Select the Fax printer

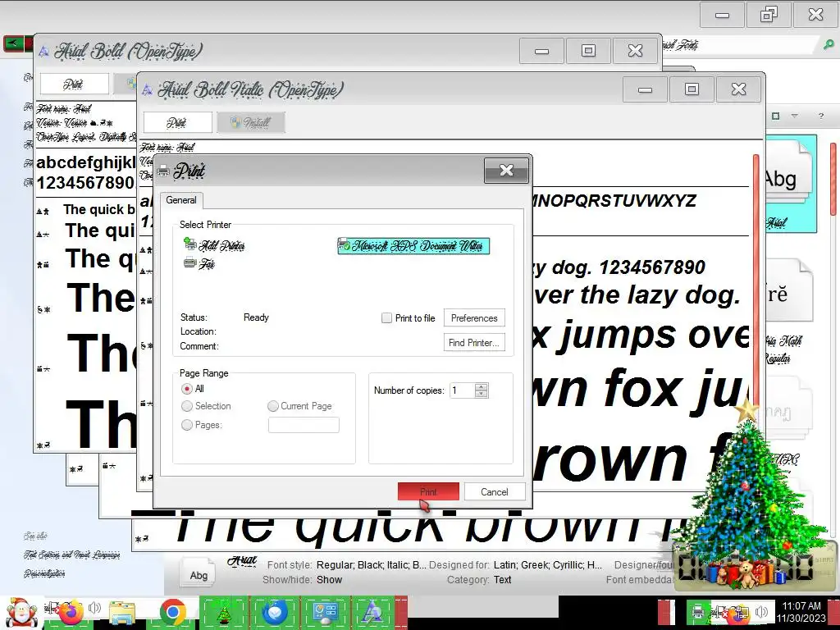199,263
